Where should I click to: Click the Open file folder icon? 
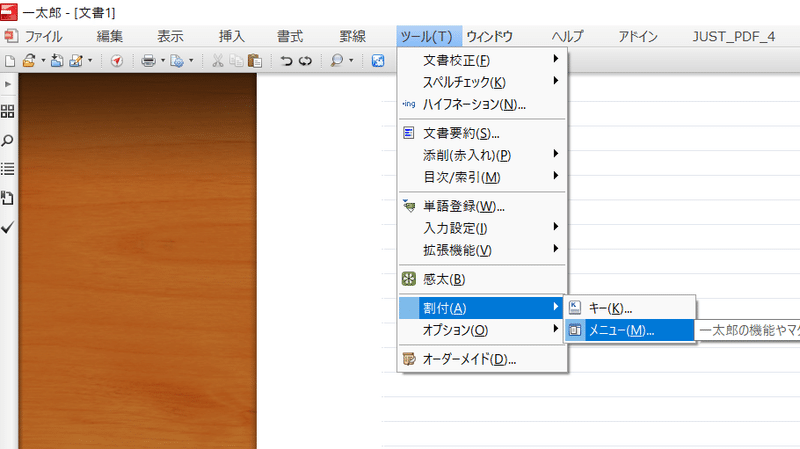coord(29,61)
